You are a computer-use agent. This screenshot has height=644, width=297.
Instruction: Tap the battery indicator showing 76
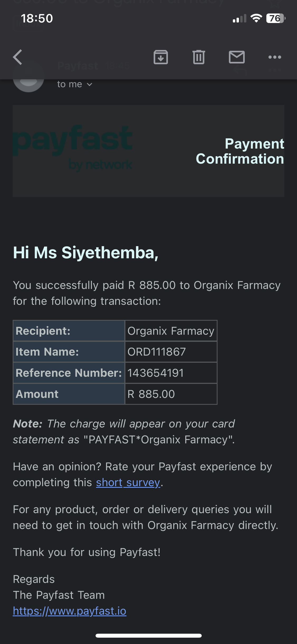(x=276, y=18)
